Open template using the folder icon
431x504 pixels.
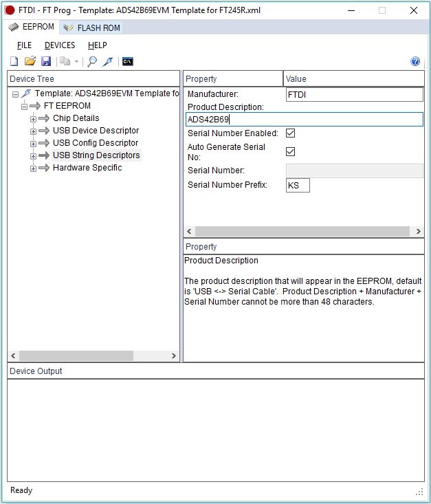[x=30, y=61]
